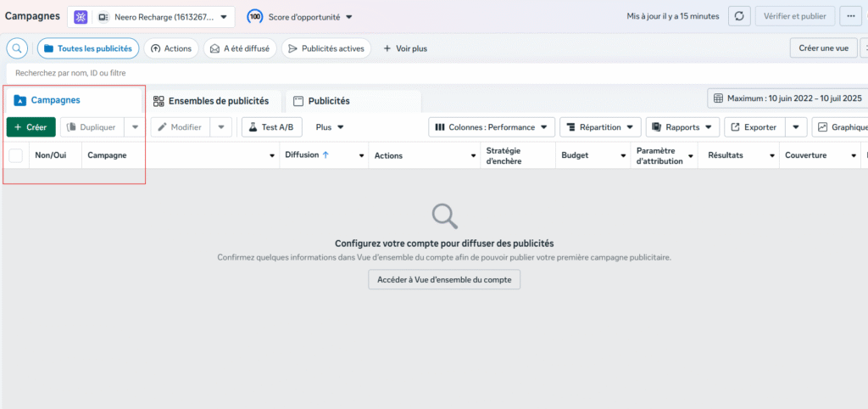Click the green Créer button
Screen dimensions: 868x409
(31, 127)
